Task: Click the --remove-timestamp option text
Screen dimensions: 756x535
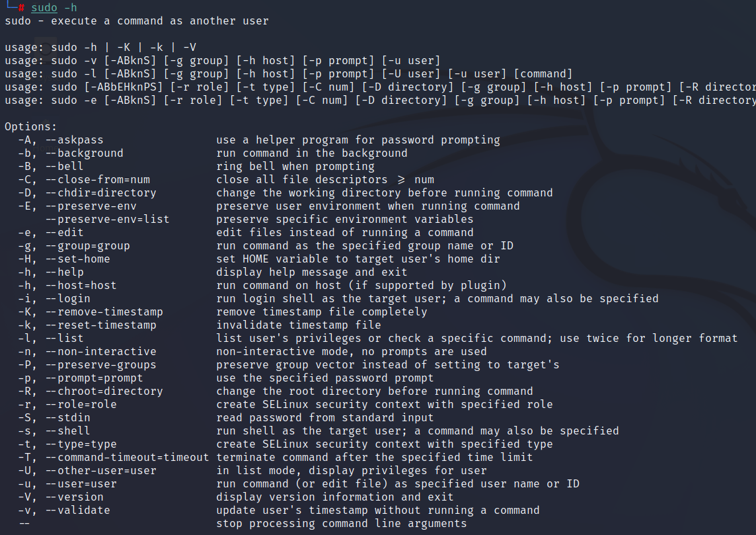Action: (x=104, y=312)
